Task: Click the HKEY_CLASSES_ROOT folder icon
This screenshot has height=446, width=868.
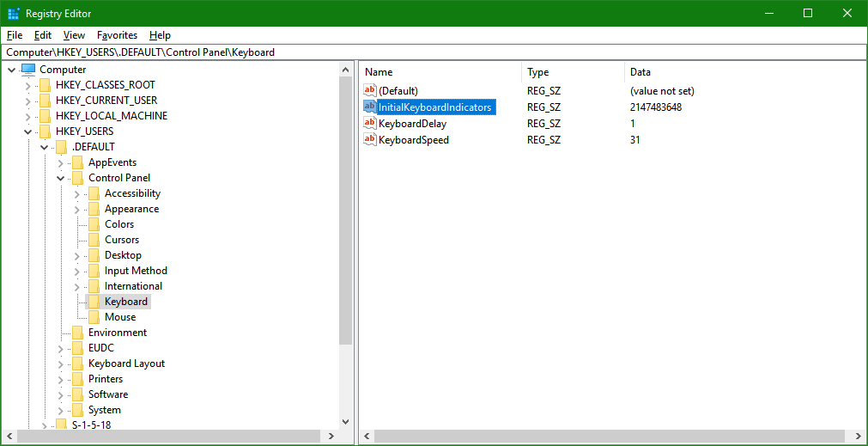Action: click(x=46, y=85)
